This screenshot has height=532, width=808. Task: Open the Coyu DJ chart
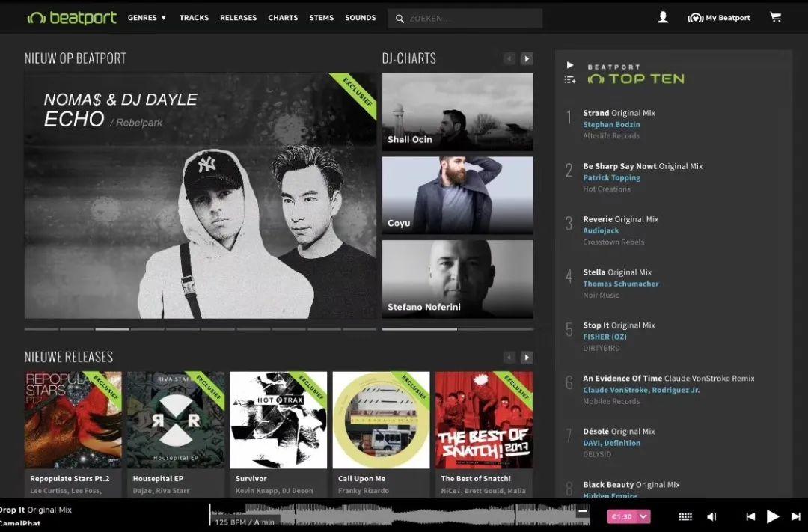pyautogui.click(x=458, y=195)
